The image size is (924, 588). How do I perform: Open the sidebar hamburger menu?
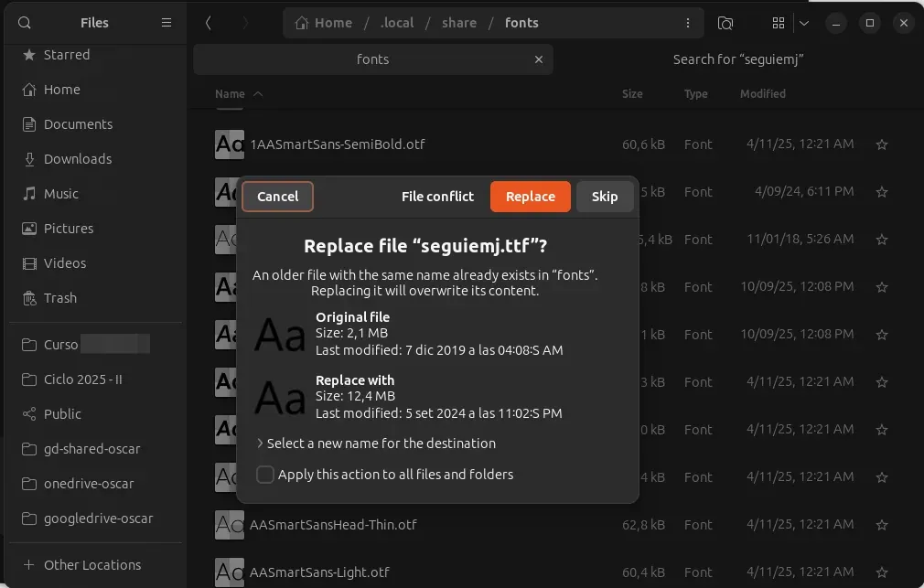click(x=166, y=23)
